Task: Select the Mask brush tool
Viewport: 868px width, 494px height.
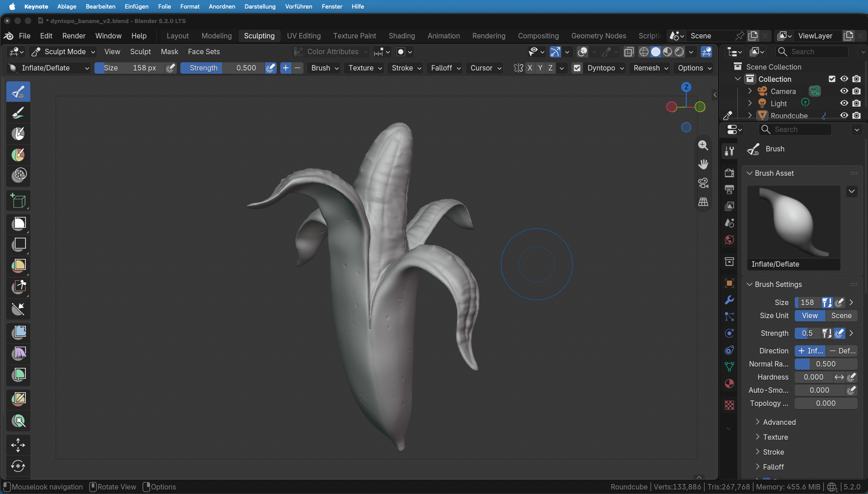Action: click(x=18, y=134)
